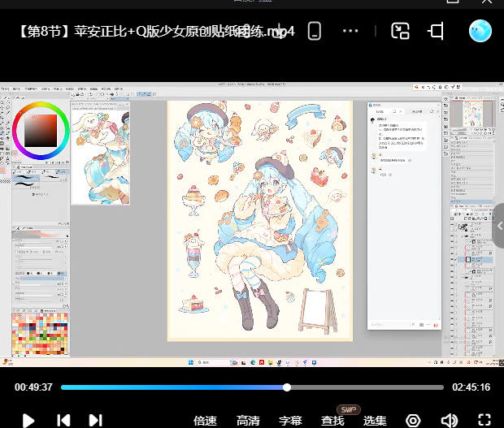Screen dimensions: 504x428
Task: Expand the right-edge side panel arrow
Action: (498, 227)
